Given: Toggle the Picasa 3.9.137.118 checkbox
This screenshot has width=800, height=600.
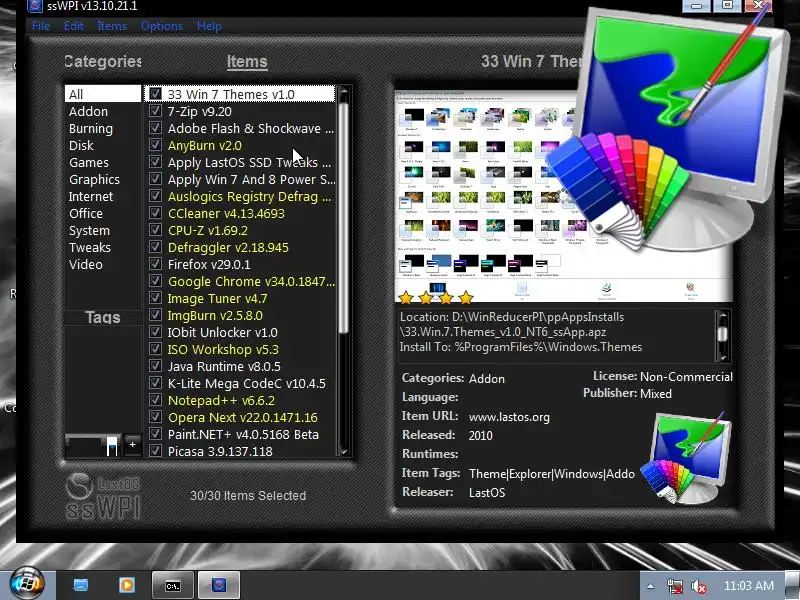Looking at the screenshot, I should click(x=155, y=451).
